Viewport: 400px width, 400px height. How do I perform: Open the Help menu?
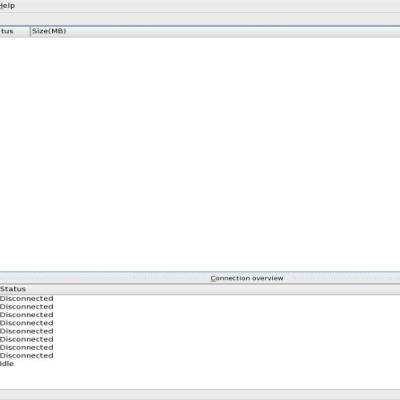click(7, 6)
